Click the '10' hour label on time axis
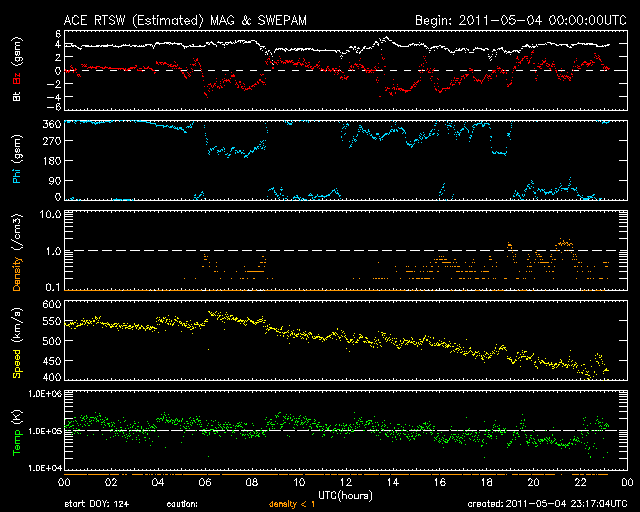640x512 pixels. (299, 483)
